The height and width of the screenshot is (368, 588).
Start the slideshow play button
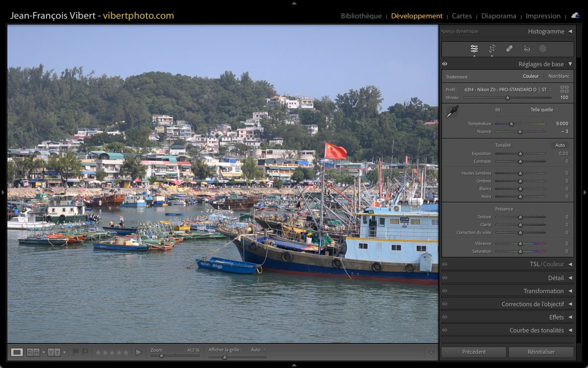pyautogui.click(x=139, y=352)
